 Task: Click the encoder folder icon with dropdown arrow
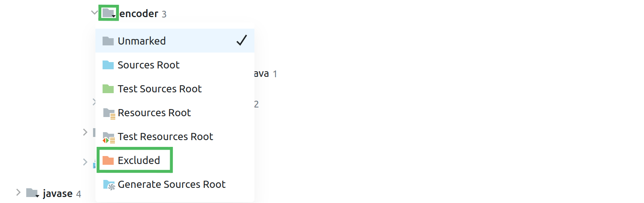pos(109,13)
